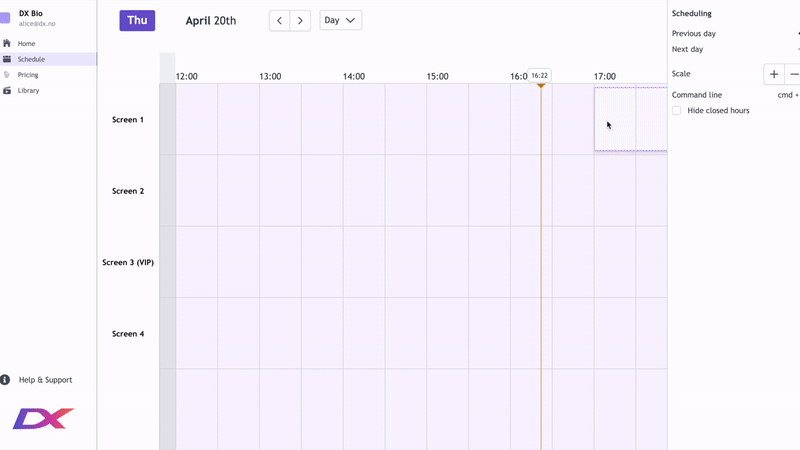
Task: Click the Help & Support info icon
Action: [6, 380]
